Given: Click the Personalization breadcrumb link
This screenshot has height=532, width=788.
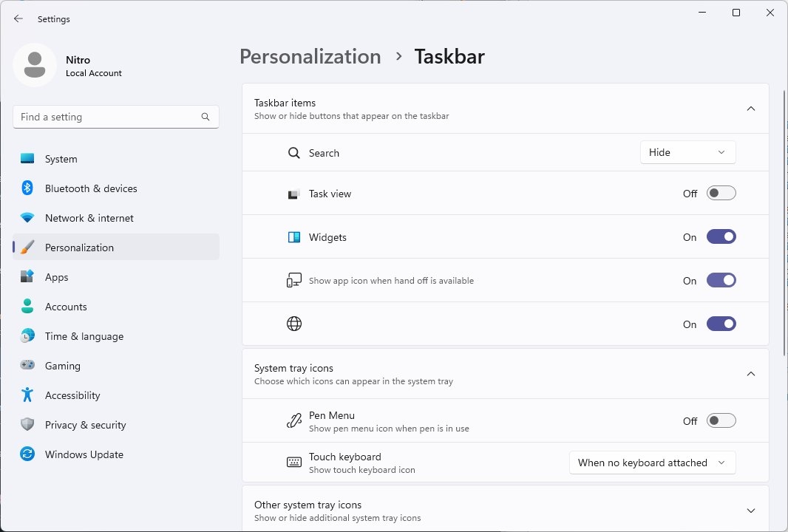Looking at the screenshot, I should click(310, 57).
